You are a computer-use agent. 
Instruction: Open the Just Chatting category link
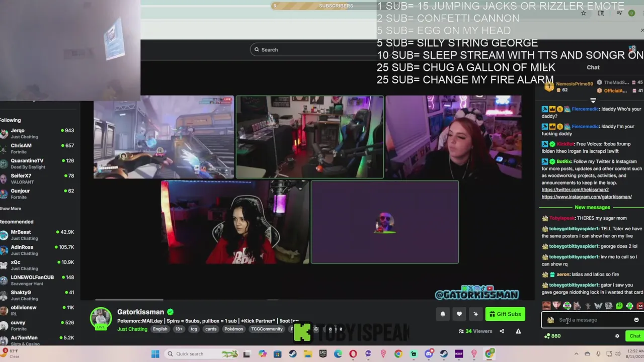tap(132, 329)
